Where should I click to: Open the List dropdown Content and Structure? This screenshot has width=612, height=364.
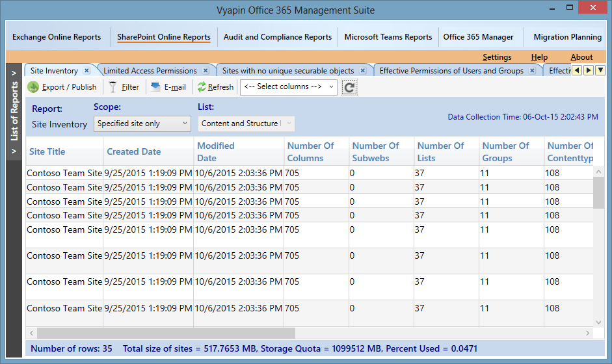[246, 123]
